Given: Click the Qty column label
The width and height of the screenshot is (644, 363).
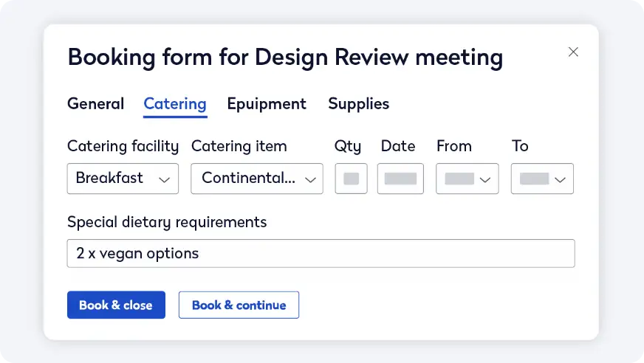Looking at the screenshot, I should 348,146.
